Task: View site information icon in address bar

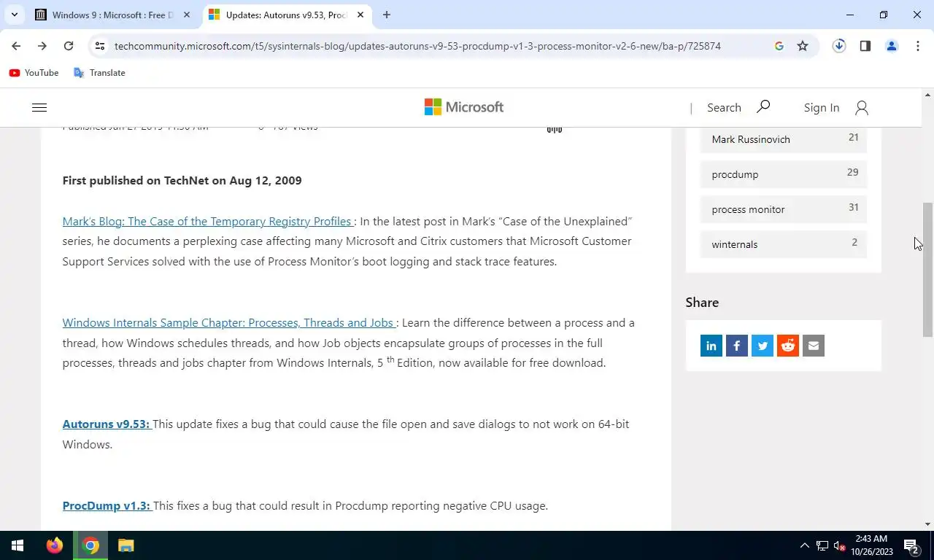Action: click(100, 46)
